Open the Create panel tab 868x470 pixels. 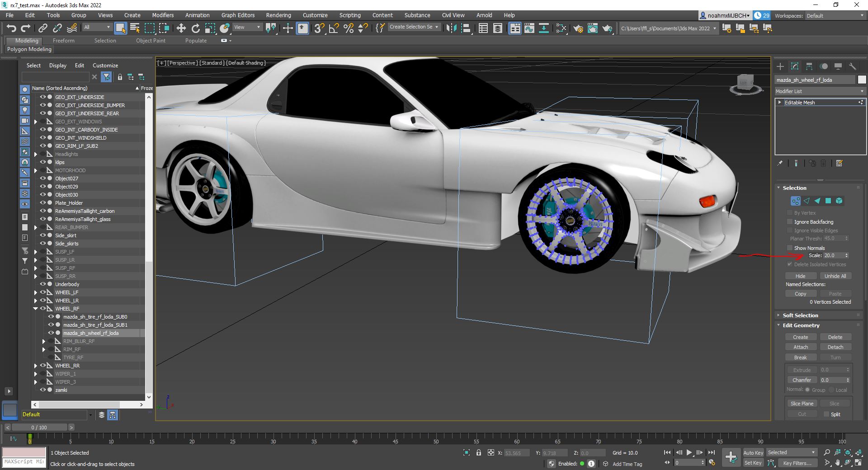[x=780, y=66]
